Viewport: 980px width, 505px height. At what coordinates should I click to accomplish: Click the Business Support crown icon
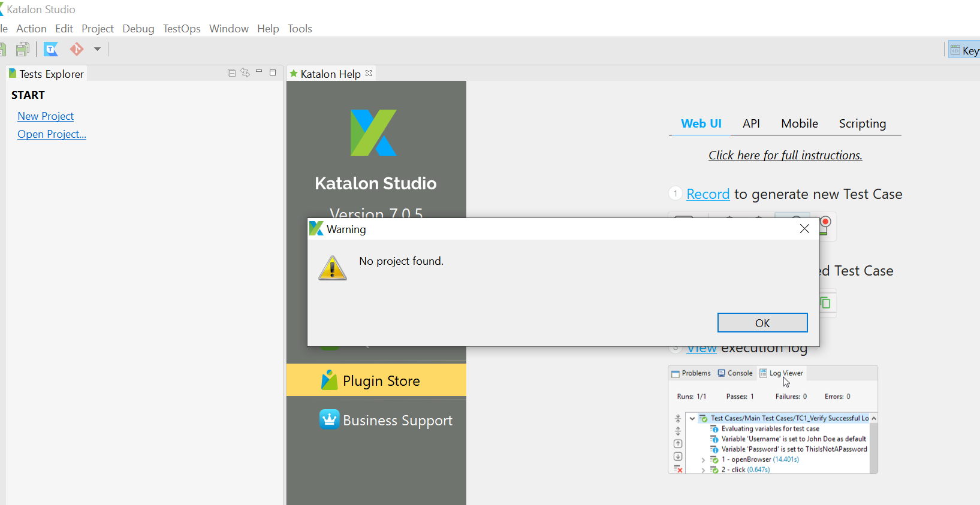coord(330,420)
